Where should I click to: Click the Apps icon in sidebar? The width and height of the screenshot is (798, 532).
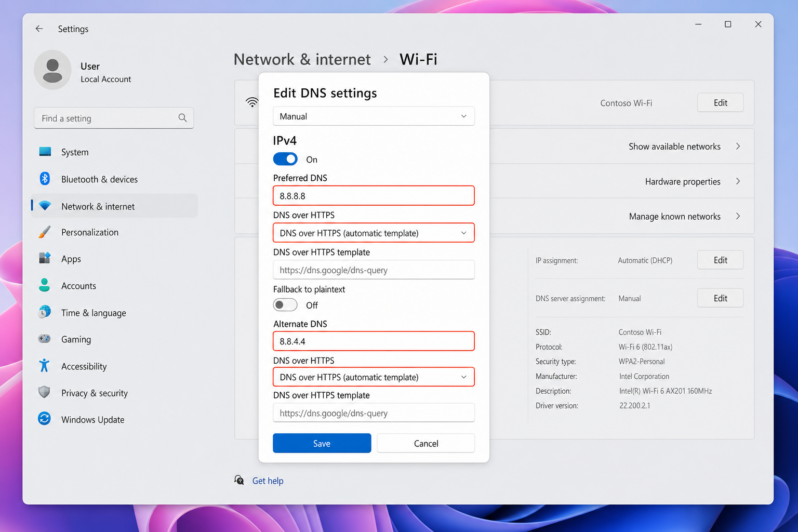45,258
